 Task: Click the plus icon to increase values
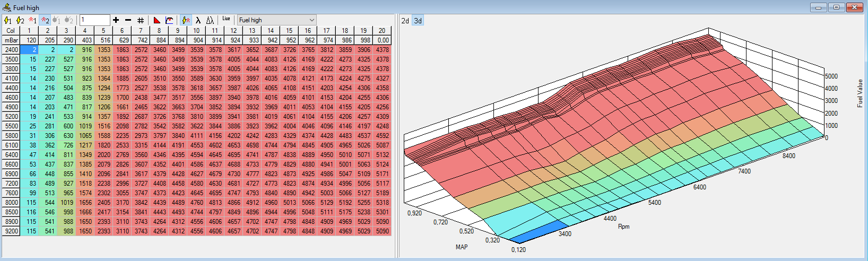[116, 20]
